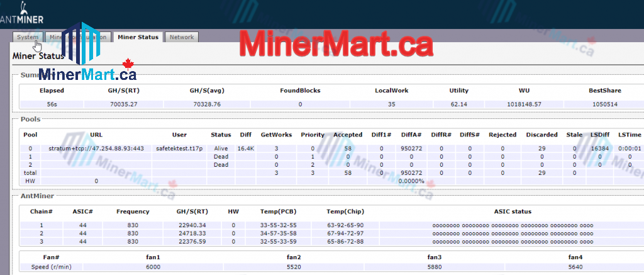Select the Utility value 62.14
The image size is (644, 275).
click(458, 104)
